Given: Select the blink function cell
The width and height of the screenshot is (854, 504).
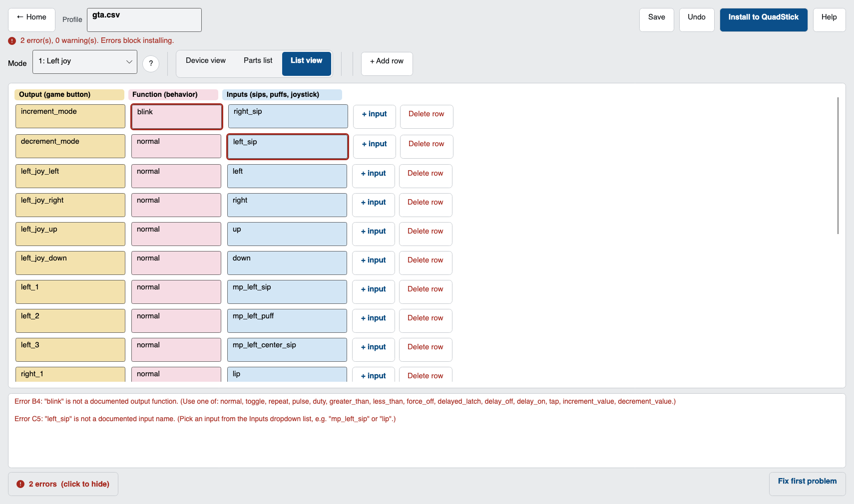Looking at the screenshot, I should (x=177, y=117).
